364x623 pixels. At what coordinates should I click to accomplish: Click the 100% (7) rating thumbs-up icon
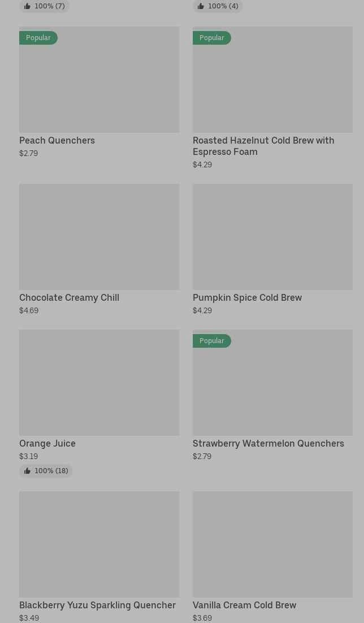click(x=27, y=6)
